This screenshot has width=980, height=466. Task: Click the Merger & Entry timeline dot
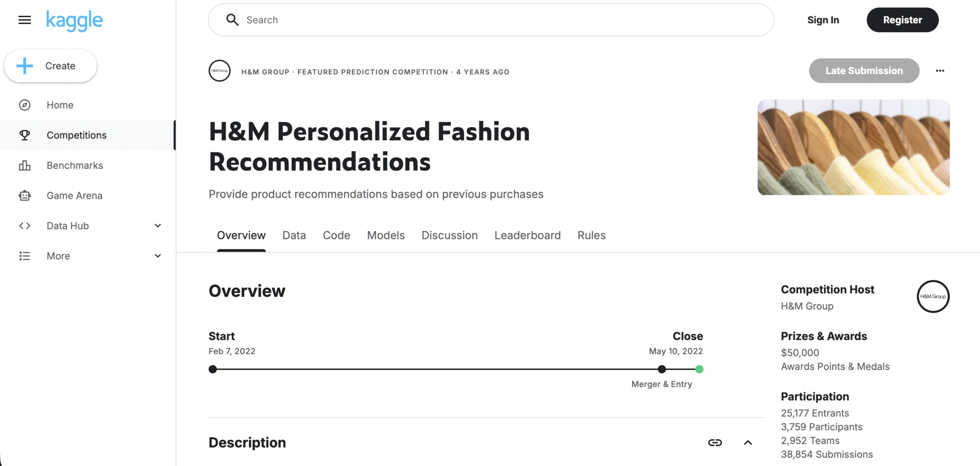(x=661, y=369)
